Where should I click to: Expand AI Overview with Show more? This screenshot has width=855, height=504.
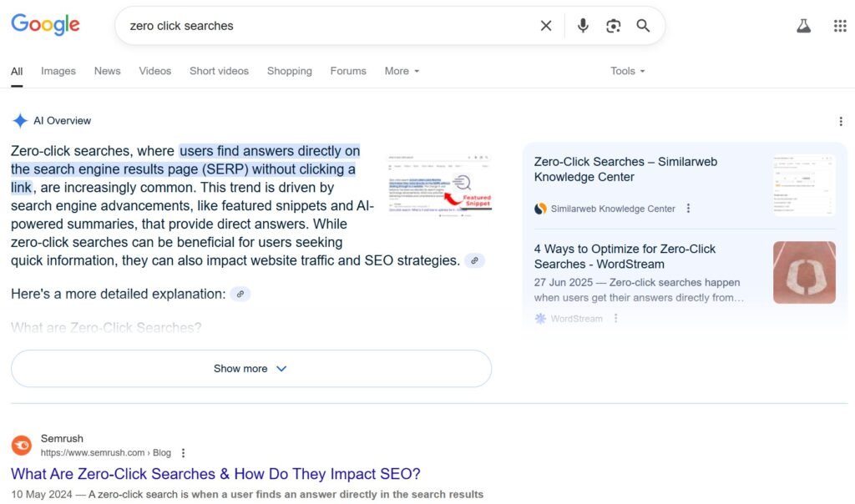click(x=250, y=369)
